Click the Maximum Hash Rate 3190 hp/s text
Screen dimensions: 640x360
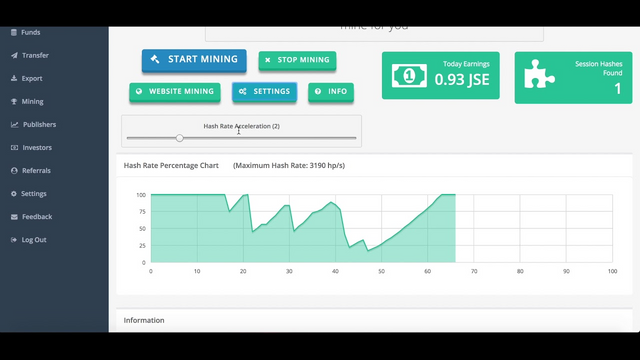coord(289,165)
